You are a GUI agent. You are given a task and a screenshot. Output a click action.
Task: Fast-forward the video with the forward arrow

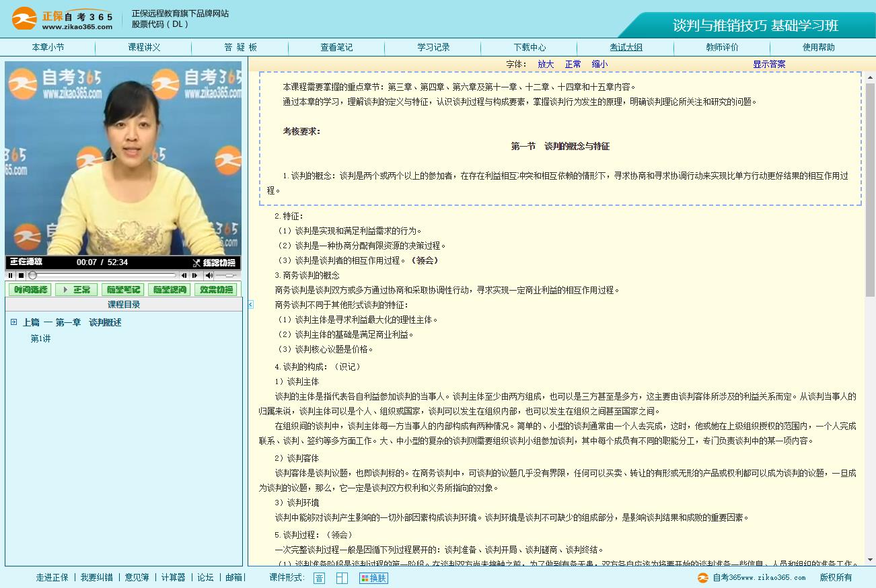195,275
